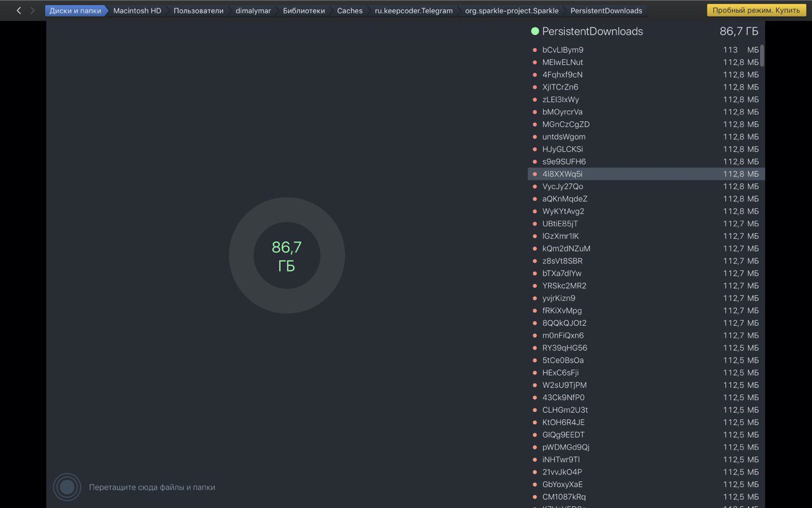Navigate to dimalymar breadcrumb
The image size is (812, 508).
[253, 11]
